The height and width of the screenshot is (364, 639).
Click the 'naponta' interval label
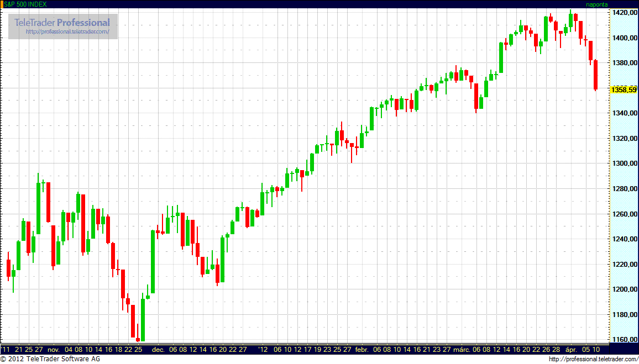pos(597,4)
